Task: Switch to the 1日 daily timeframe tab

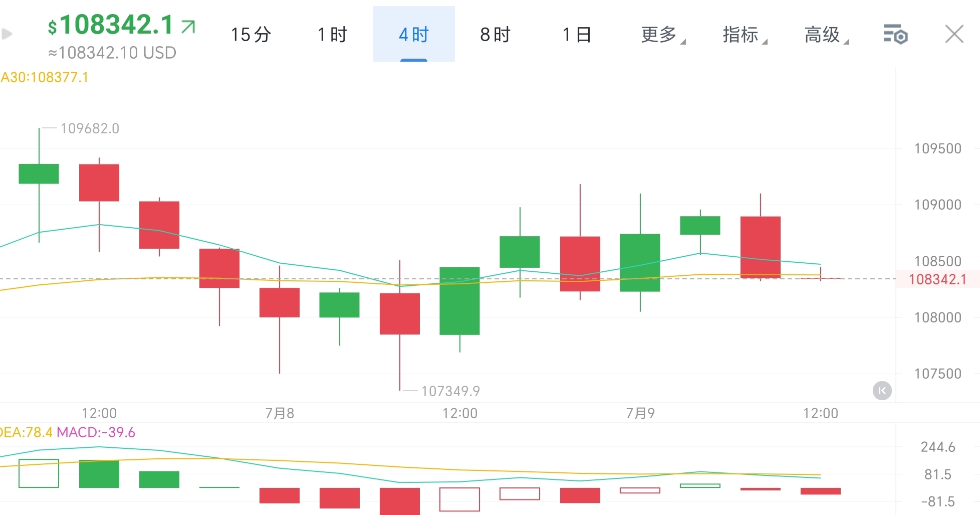Action: (x=576, y=34)
